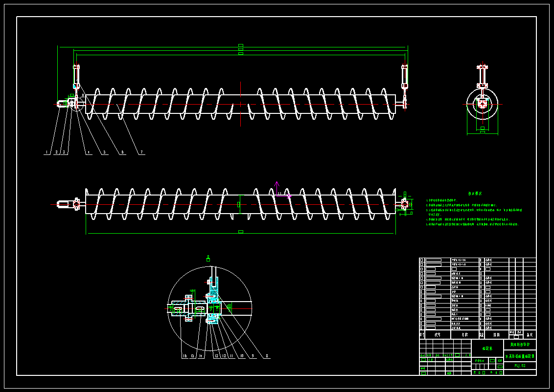
Task: Select part balloon number 10 in the detail view
Action: [242, 356]
